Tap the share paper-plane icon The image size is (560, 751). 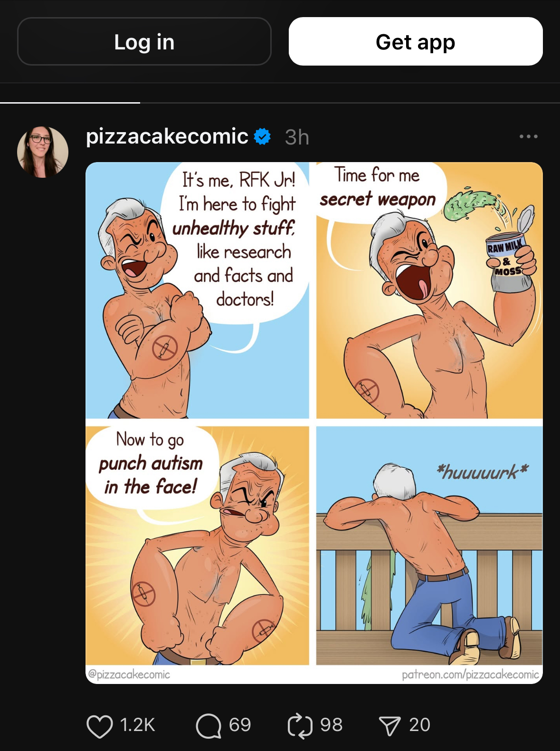(x=390, y=726)
